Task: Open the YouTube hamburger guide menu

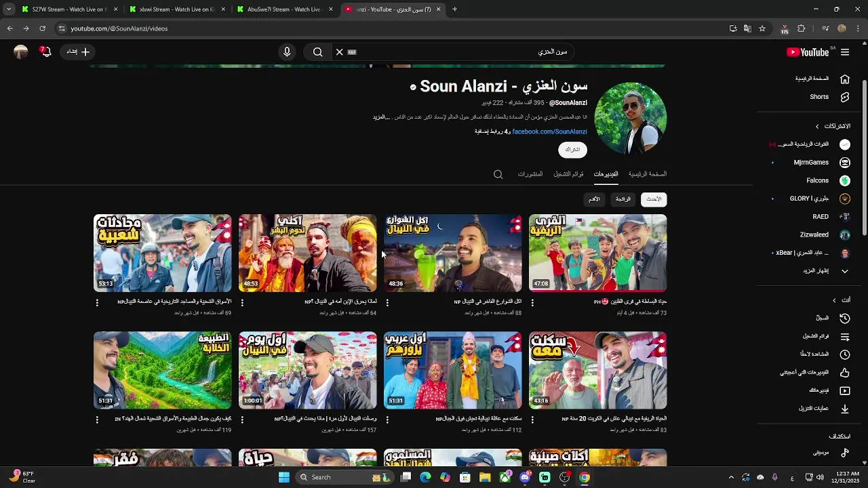Action: point(845,52)
